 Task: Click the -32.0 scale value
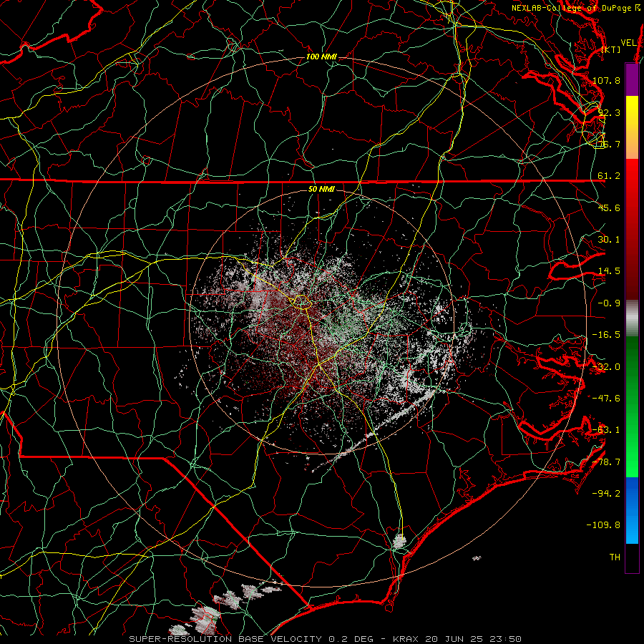(x=607, y=367)
